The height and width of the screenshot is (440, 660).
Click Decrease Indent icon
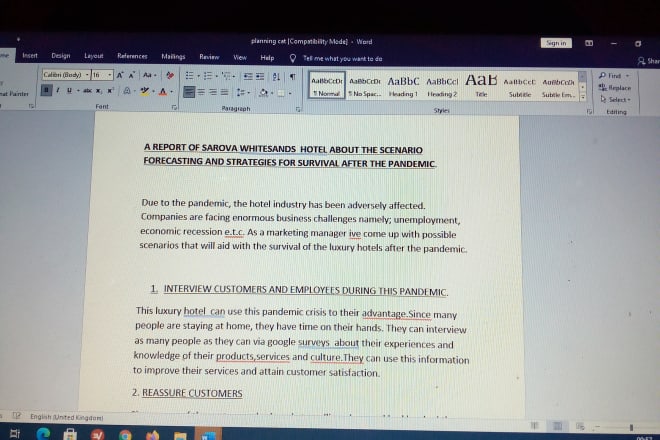tap(248, 76)
